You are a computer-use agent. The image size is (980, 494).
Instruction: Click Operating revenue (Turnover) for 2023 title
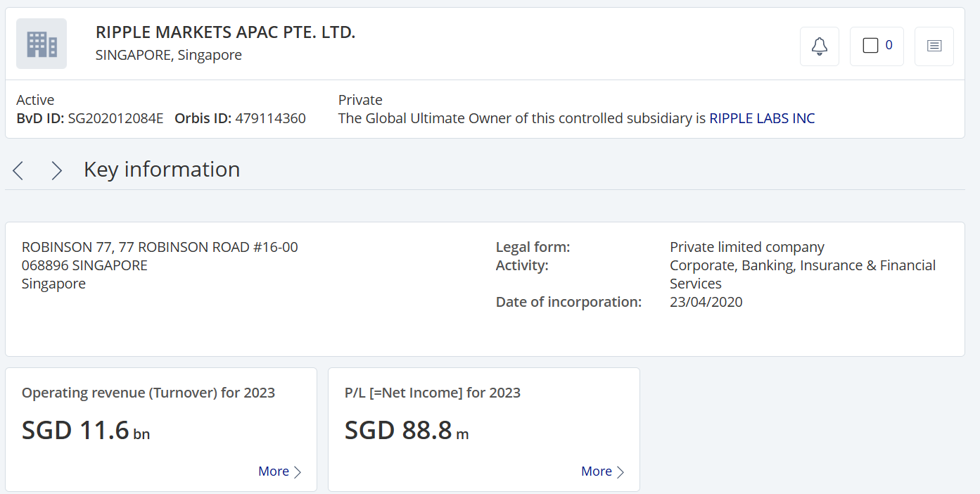point(148,393)
